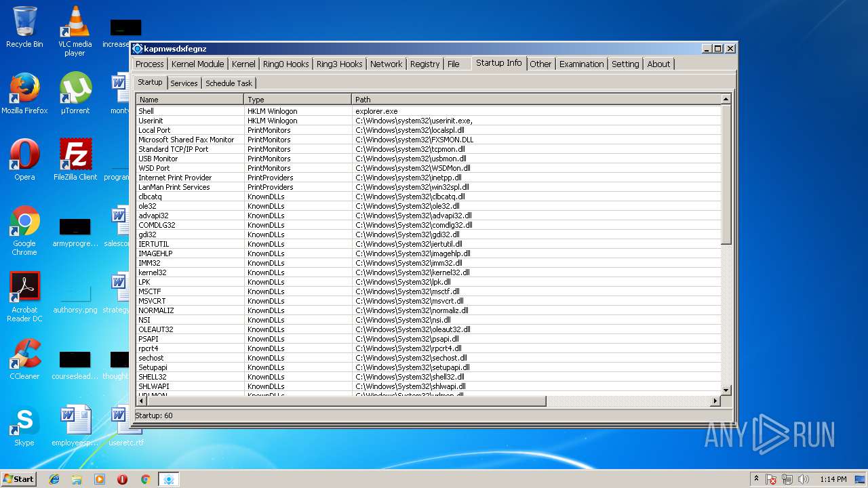This screenshot has width=868, height=488.
Task: Launch VLC media player shortcut
Action: [75, 30]
